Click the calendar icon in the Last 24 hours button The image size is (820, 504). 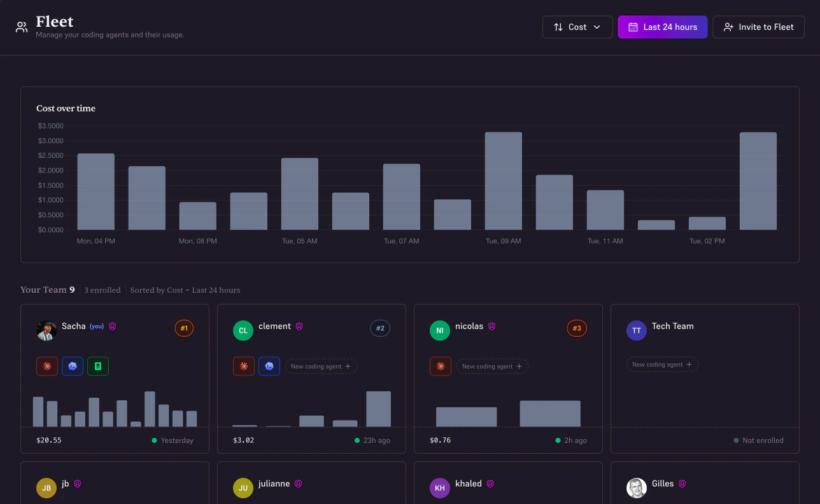[x=632, y=27]
